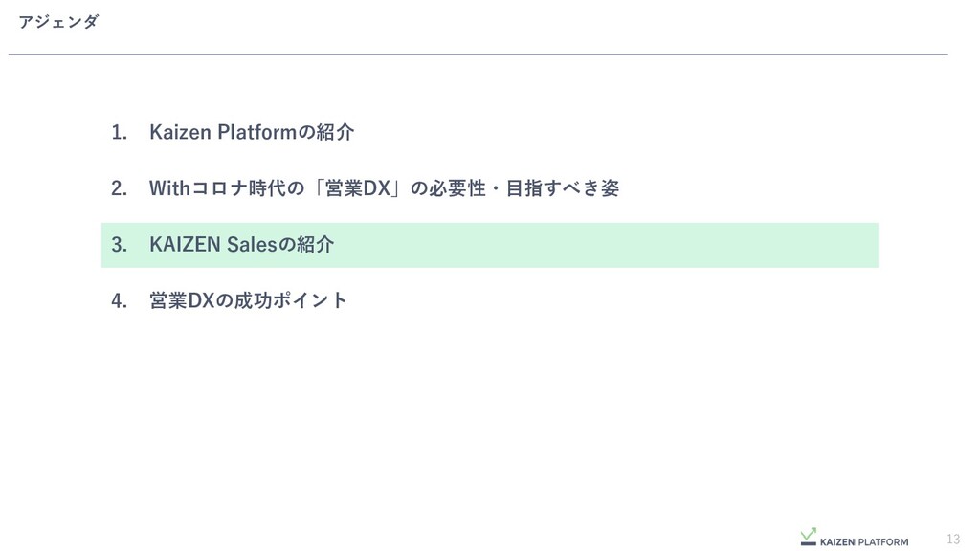Select the slide page number 13
Screen dimensions: 980x551
pyautogui.click(x=953, y=539)
